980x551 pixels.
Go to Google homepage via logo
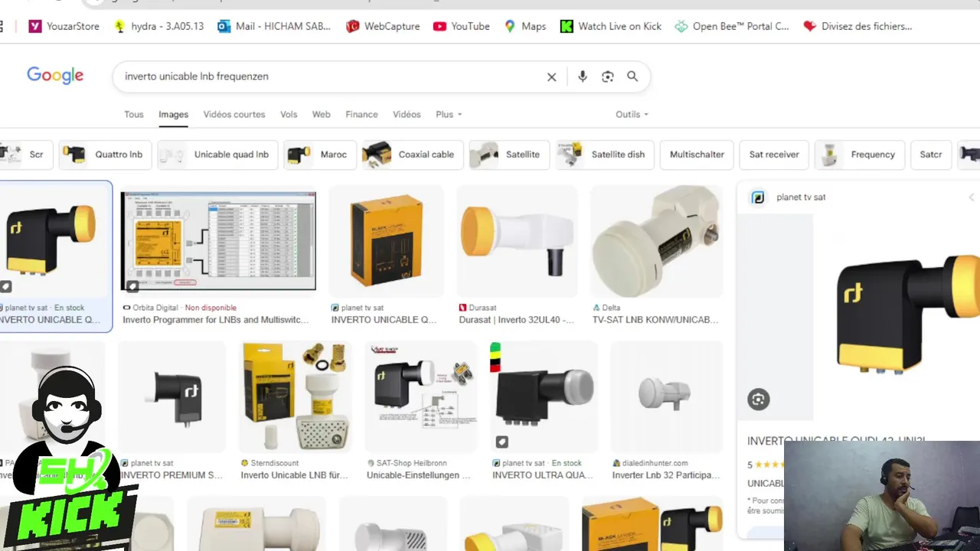[x=55, y=76]
